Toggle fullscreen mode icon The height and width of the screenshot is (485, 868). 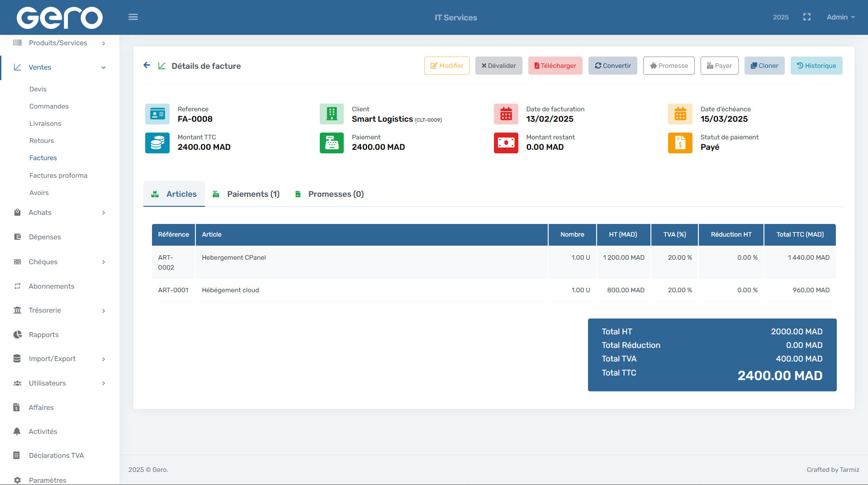point(806,17)
